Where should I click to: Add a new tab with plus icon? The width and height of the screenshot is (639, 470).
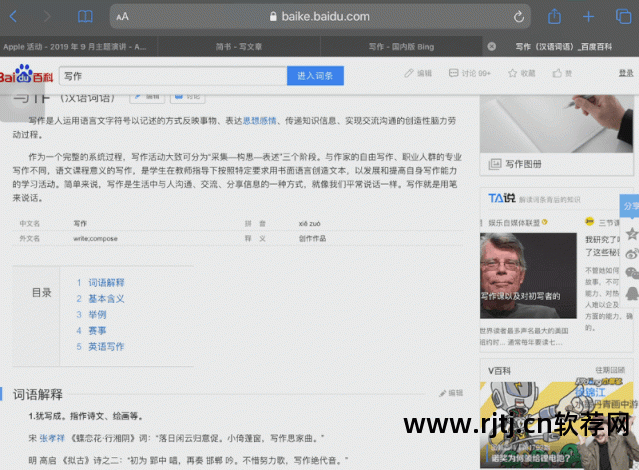pos(588,17)
